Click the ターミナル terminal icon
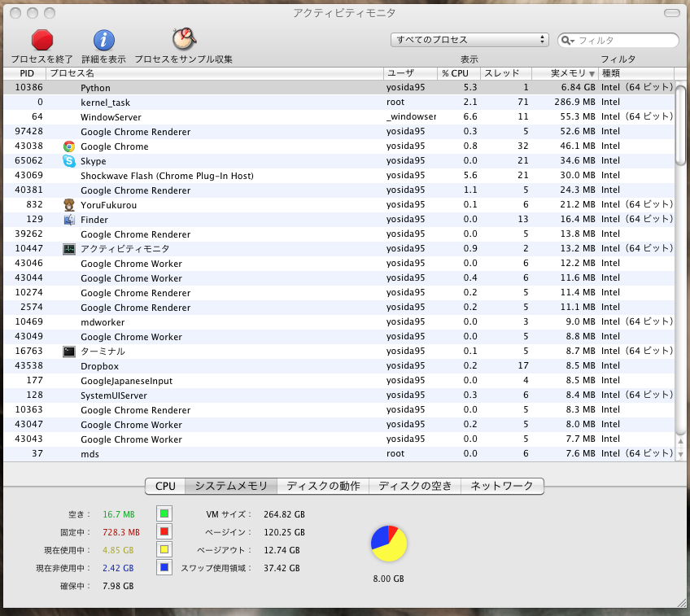This screenshot has width=690, height=616. [69, 352]
